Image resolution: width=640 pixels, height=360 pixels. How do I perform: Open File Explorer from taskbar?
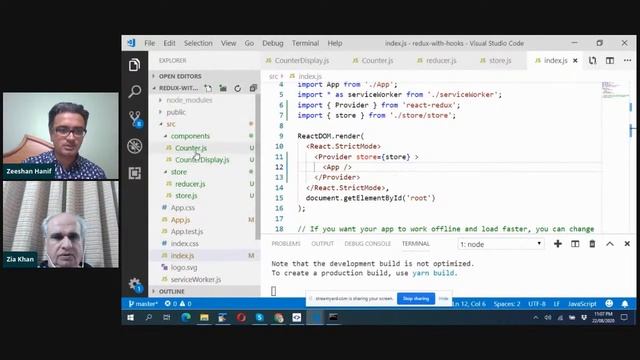pyautogui.click(x=204, y=317)
